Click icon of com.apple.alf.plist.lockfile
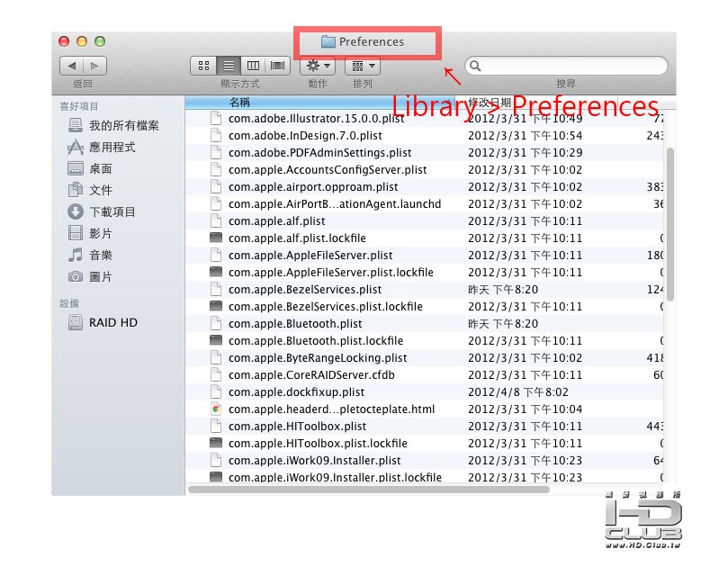Viewport: 728px width, 567px height. point(216,238)
